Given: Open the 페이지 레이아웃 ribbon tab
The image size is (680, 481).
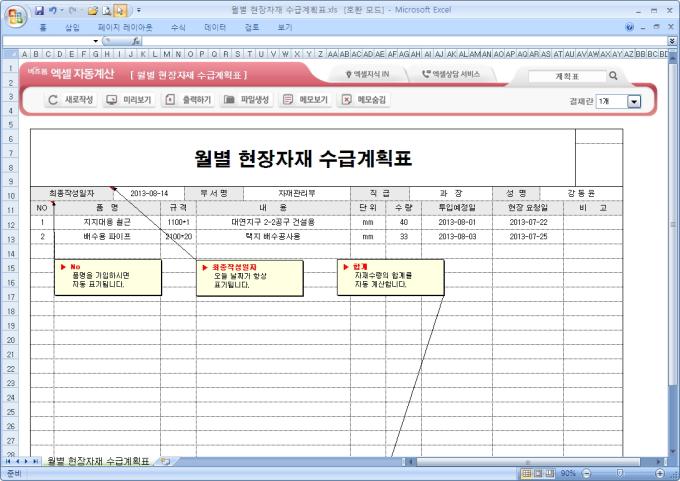Looking at the screenshot, I should pyautogui.click(x=125, y=27).
